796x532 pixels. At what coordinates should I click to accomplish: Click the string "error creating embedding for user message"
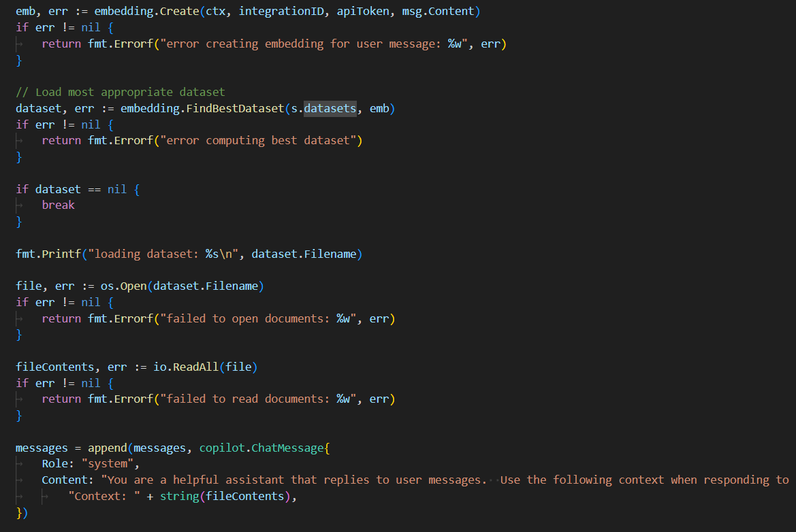(314, 44)
